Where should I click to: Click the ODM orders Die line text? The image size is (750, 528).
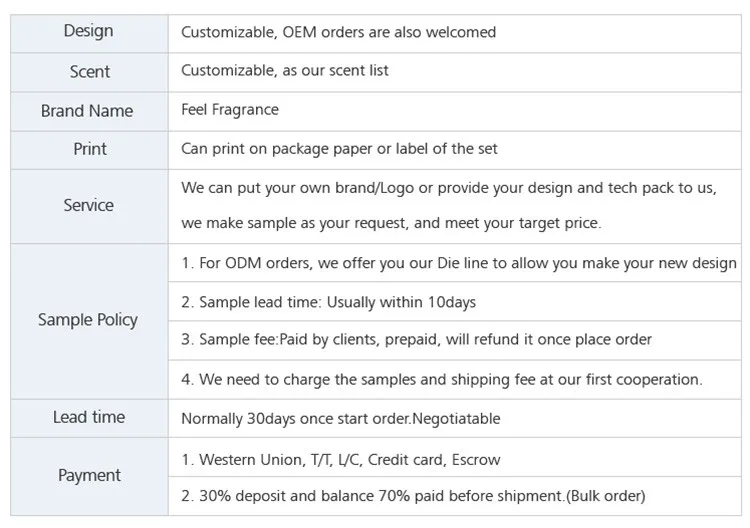pyautogui.click(x=458, y=263)
